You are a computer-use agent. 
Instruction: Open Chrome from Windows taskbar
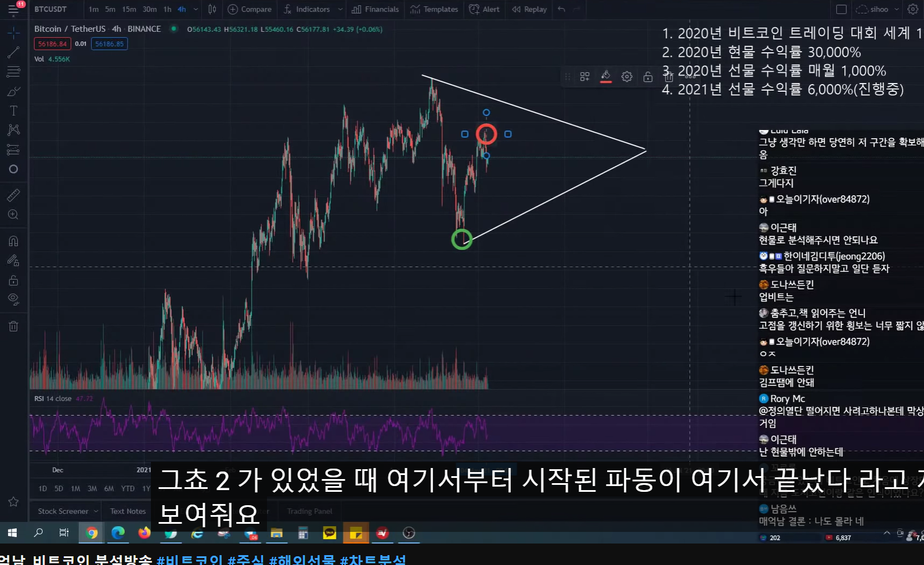(92, 533)
